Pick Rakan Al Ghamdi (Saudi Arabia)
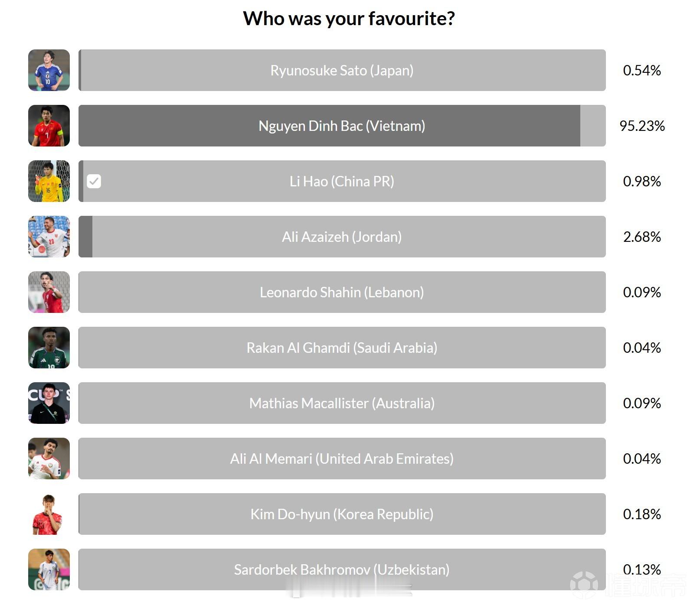 342,348
